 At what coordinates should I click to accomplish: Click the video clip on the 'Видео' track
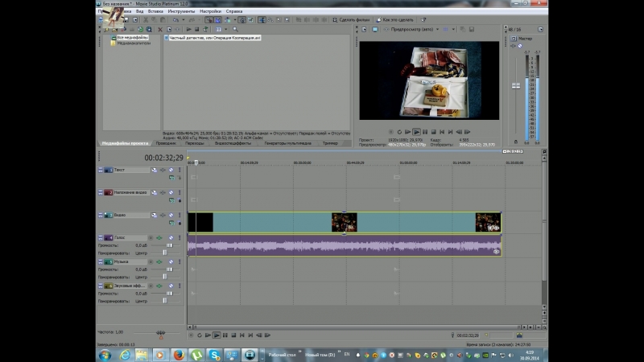pyautogui.click(x=274, y=222)
